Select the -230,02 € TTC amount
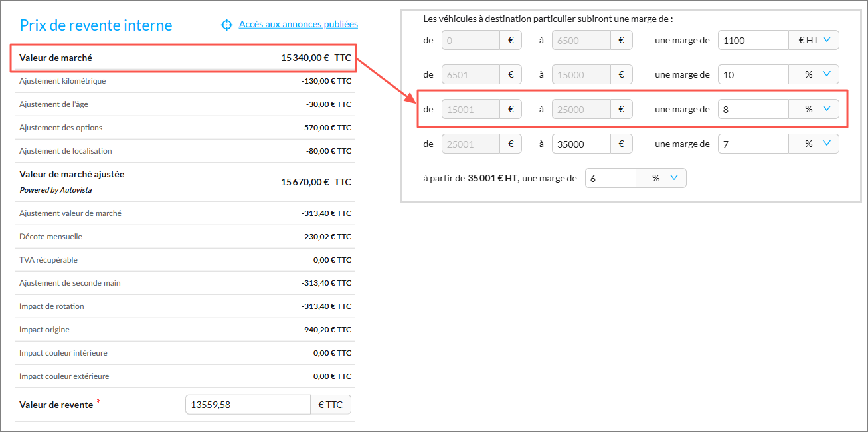Screen dimensions: 868x432 [x=326, y=237]
